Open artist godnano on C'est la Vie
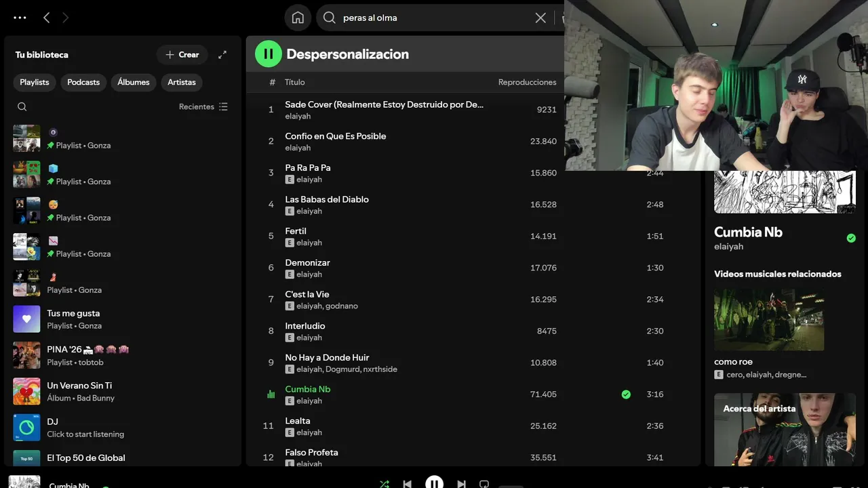This screenshot has width=868, height=488. tap(342, 306)
